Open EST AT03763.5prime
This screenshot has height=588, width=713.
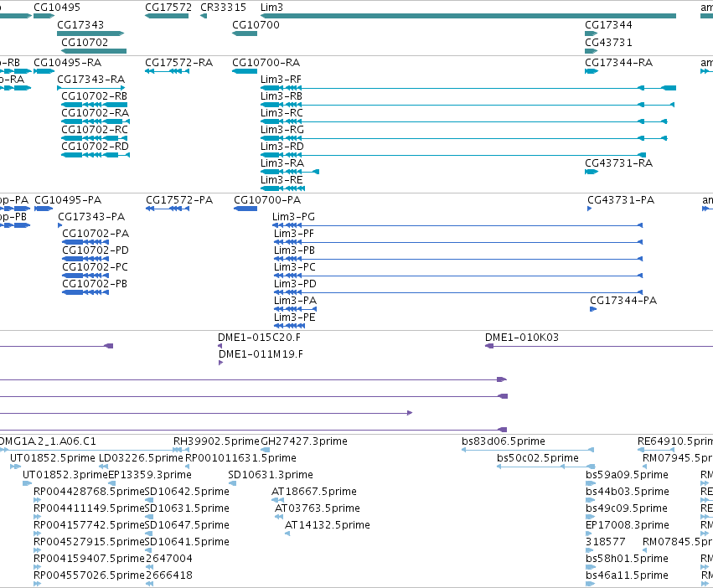point(318,509)
